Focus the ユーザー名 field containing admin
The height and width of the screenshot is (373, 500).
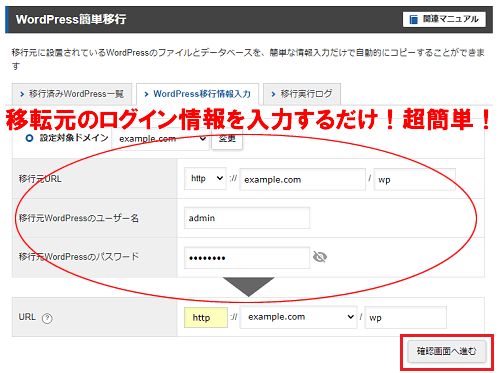coord(247,218)
